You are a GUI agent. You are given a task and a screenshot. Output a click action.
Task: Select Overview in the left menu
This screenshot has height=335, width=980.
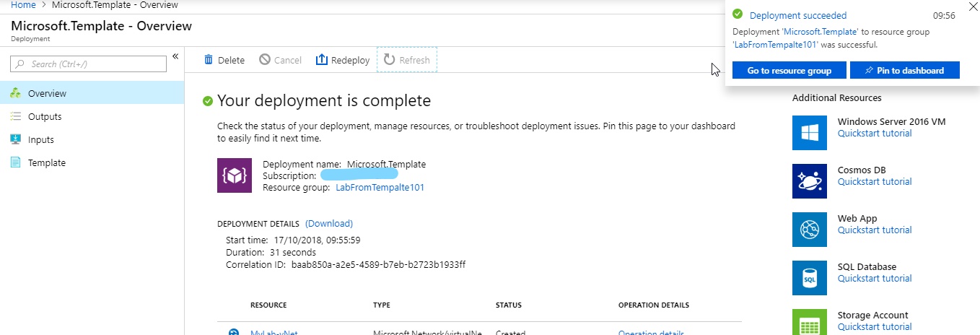point(92,93)
